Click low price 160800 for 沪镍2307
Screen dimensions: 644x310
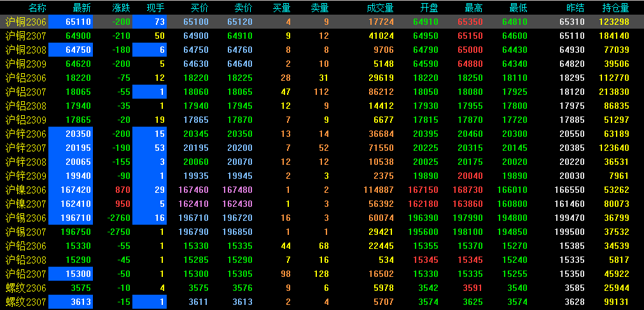512,204
